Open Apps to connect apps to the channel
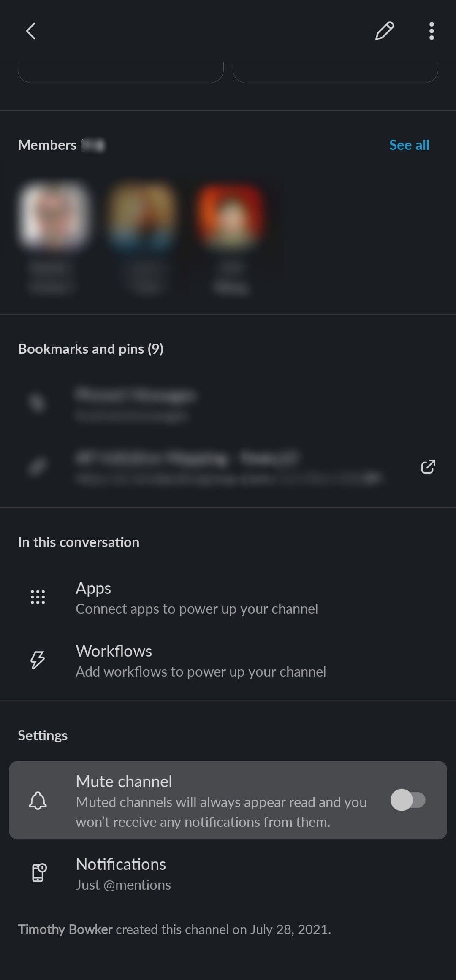This screenshot has width=456, height=980. pyautogui.click(x=197, y=597)
